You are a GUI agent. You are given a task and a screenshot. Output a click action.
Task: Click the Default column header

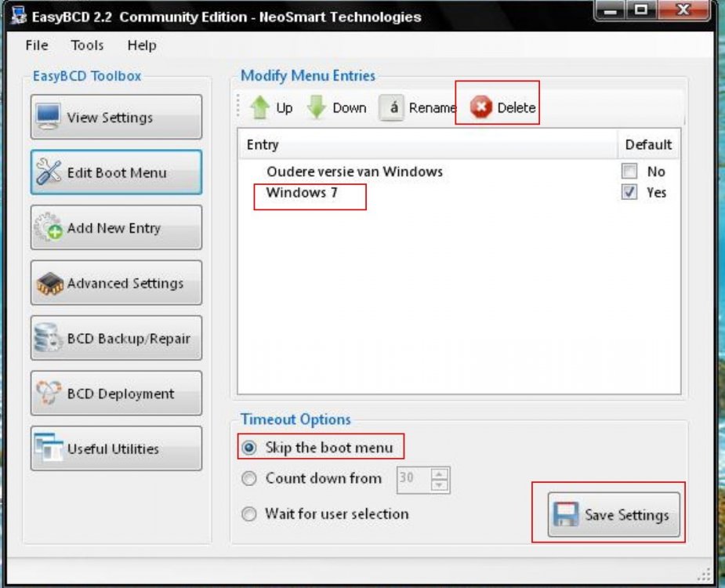648,144
